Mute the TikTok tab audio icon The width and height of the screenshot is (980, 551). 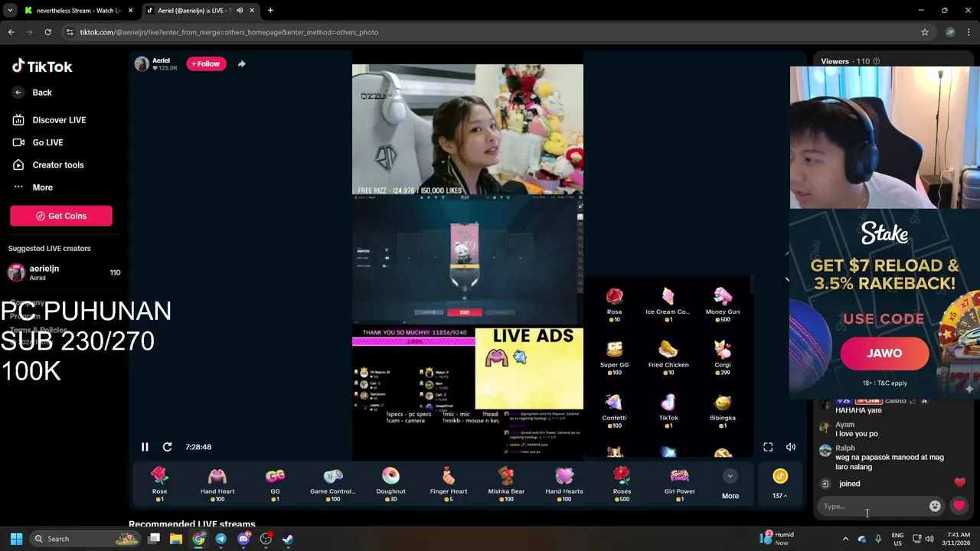coord(240,11)
